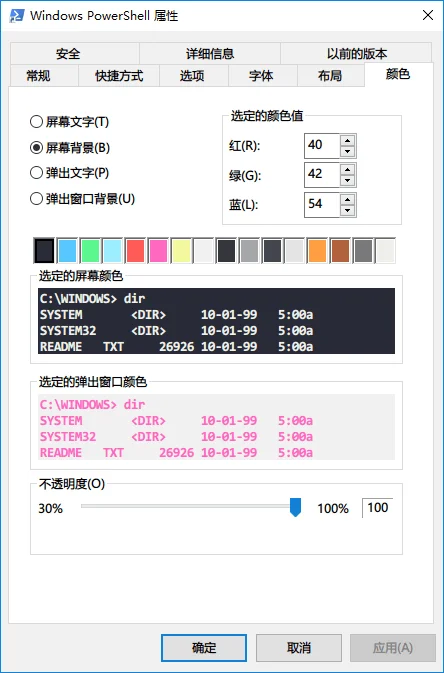Increase the 绿(G) value with up arrow

tap(347, 170)
